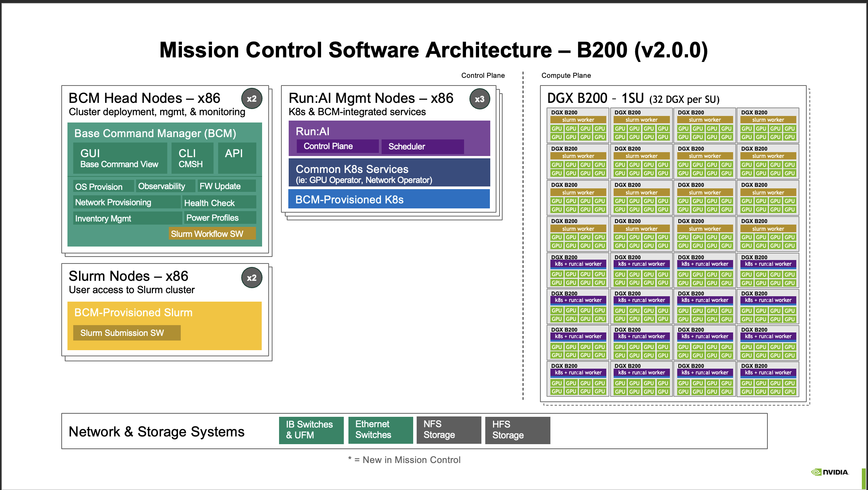Select the CLI CMSH block
The height and width of the screenshot is (490, 868).
[192, 158]
